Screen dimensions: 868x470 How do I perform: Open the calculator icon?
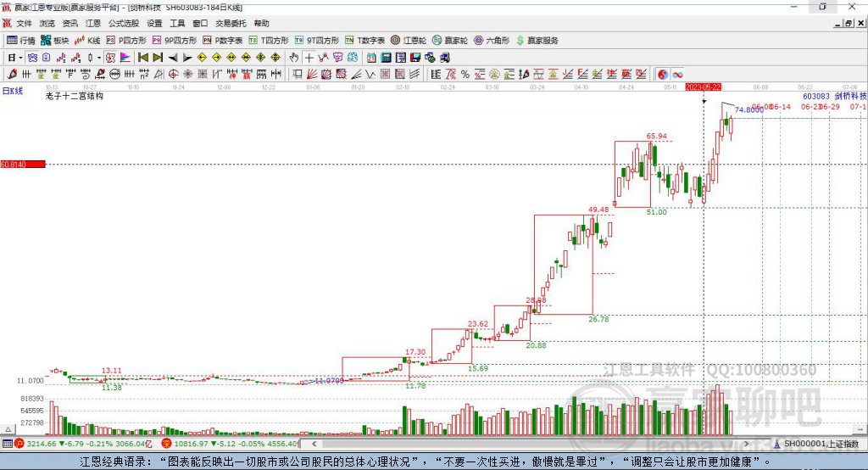pos(387,58)
